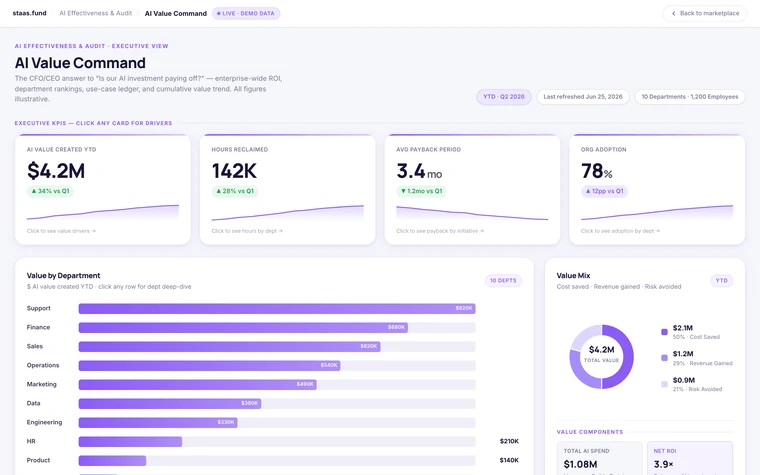Select AI Value Command breadcrumb

click(175, 14)
